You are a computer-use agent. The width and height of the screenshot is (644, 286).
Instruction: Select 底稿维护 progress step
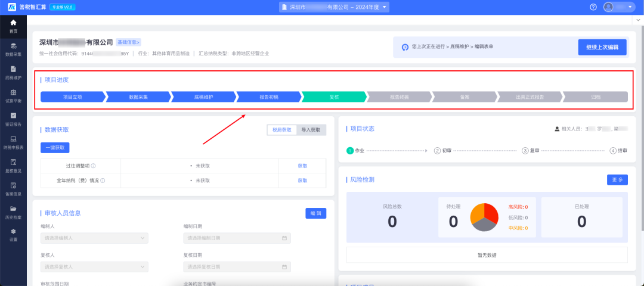pyautogui.click(x=204, y=97)
